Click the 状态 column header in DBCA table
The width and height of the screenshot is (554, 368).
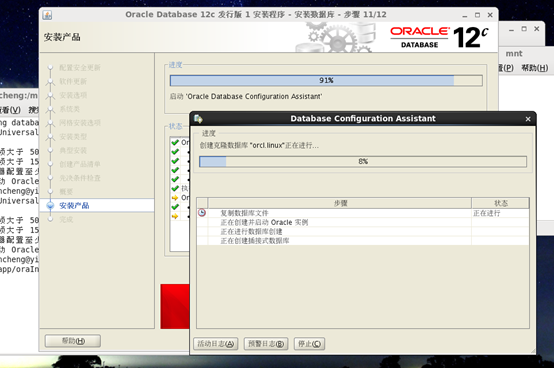500,203
